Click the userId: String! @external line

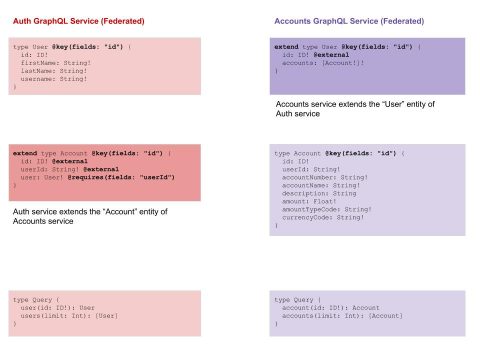click(x=70, y=169)
